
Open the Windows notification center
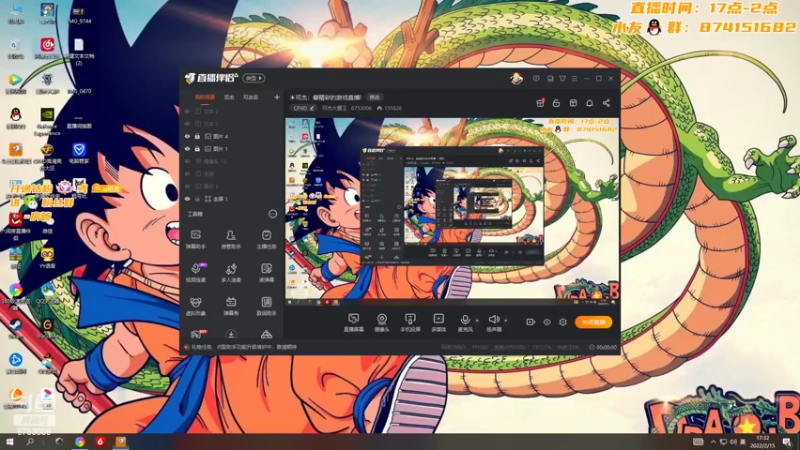click(x=787, y=442)
